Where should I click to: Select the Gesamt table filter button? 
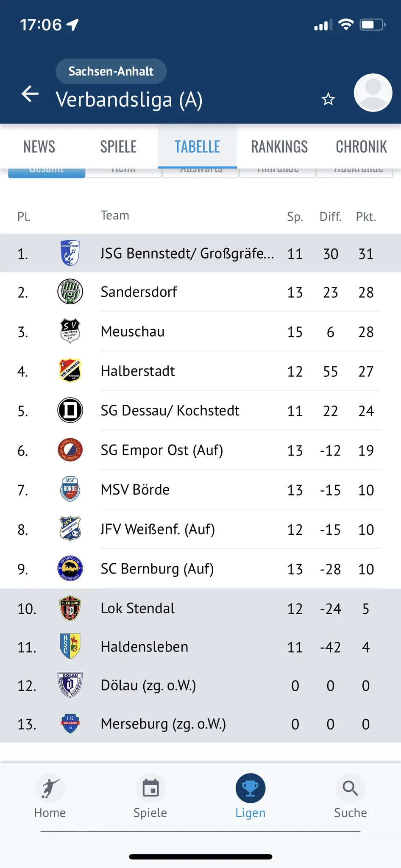point(47,171)
